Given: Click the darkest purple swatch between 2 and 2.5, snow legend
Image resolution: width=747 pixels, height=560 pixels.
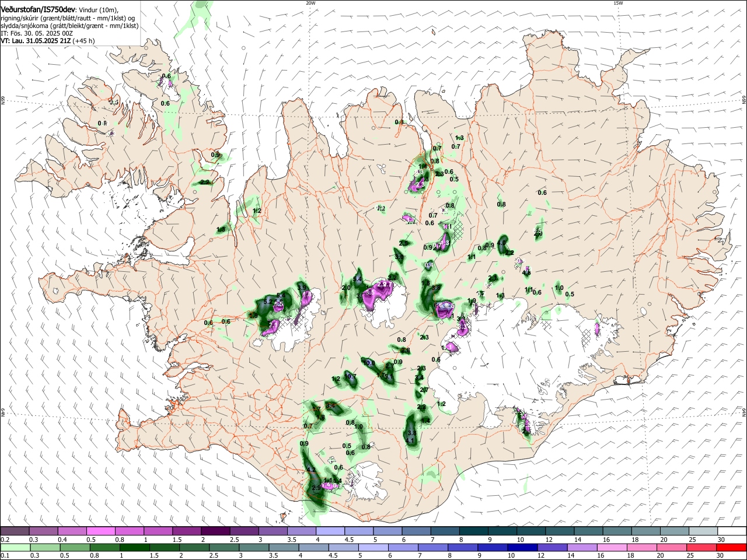Looking at the screenshot, I should coord(215,531).
